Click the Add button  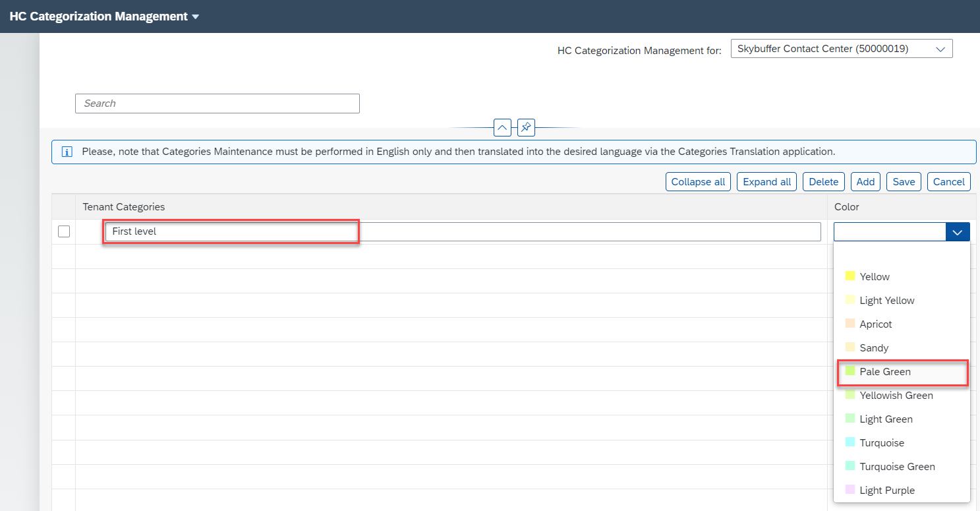click(x=865, y=182)
